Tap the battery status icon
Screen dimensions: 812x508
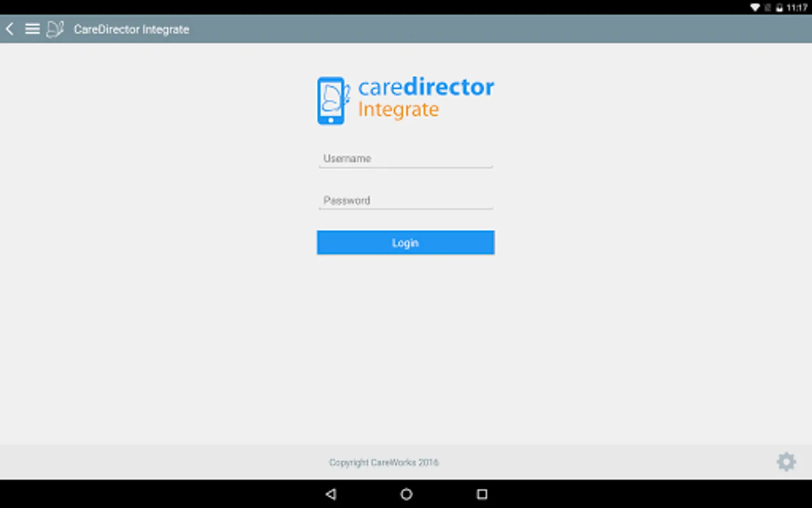tap(779, 7)
